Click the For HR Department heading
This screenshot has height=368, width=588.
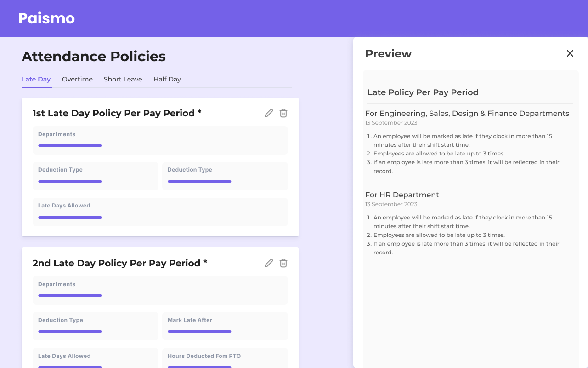tap(402, 195)
